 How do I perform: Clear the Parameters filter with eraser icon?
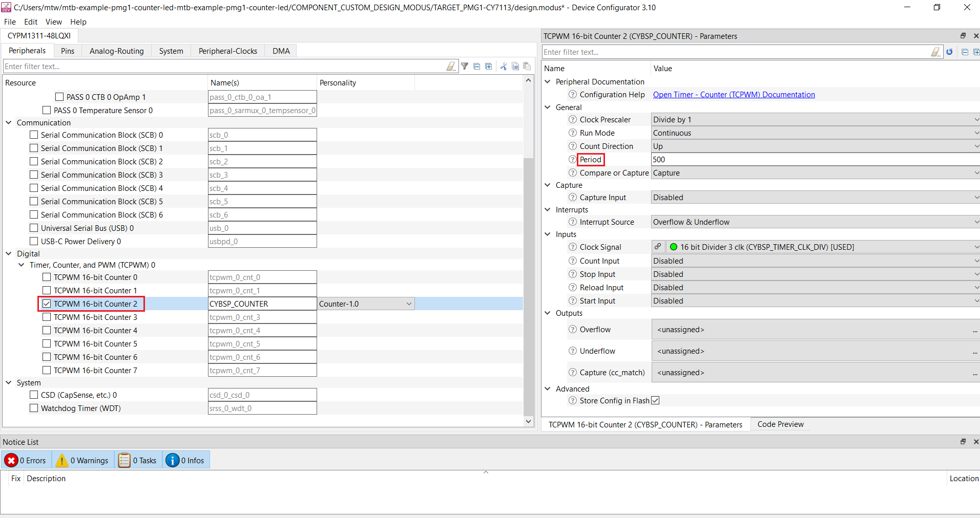click(935, 52)
